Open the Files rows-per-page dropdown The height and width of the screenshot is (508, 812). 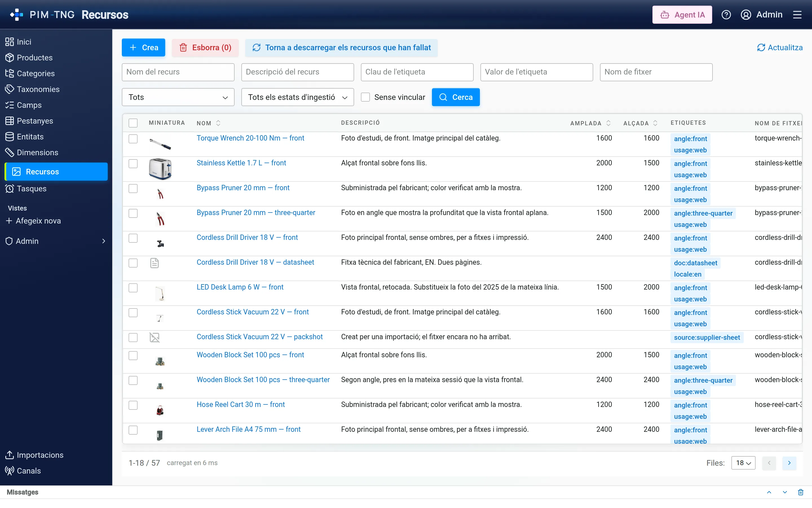click(x=743, y=463)
